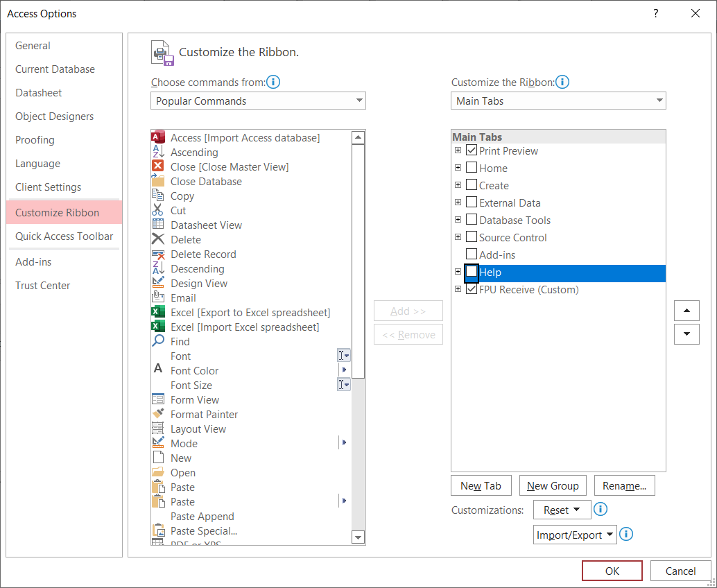717x588 pixels.
Task: Uncheck the Print Preview tab checkbox
Action: (472, 150)
